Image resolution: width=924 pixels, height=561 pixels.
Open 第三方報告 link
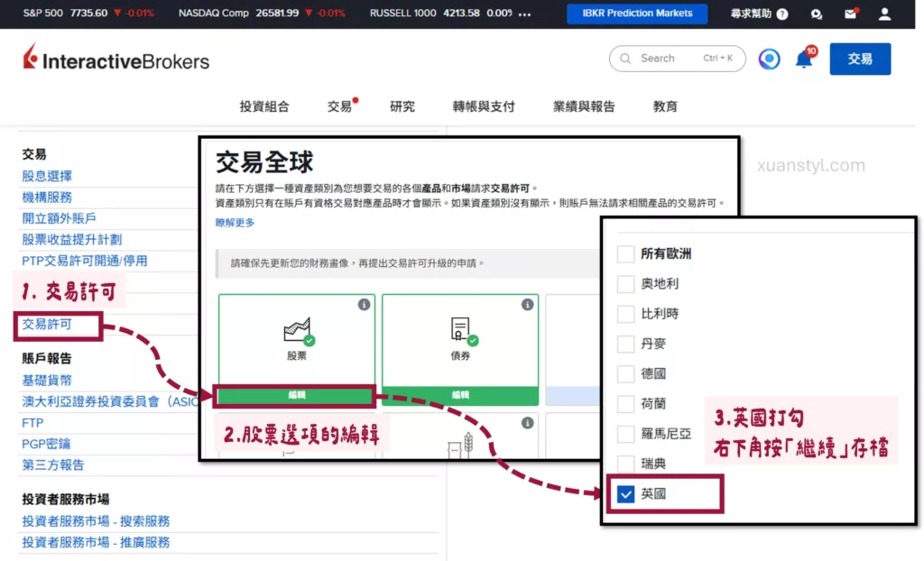[53, 465]
